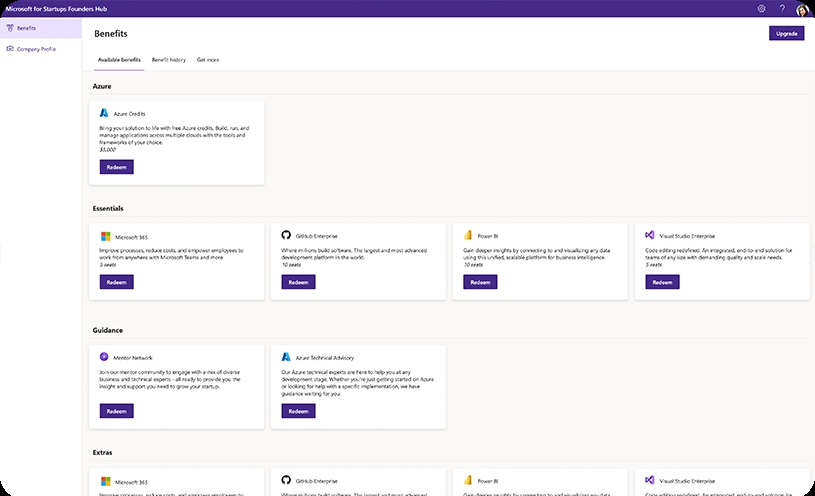815x496 pixels.
Task: Click the Benefits sidebar icon
Action: pyautogui.click(x=10, y=28)
